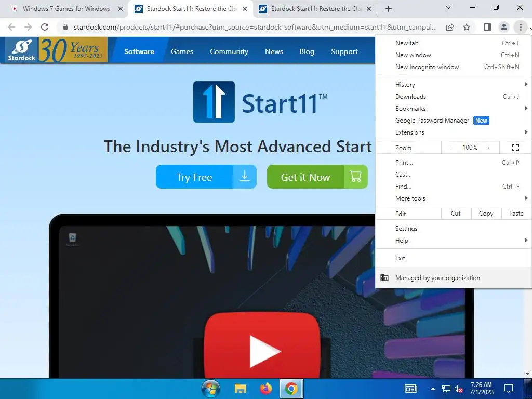Image resolution: width=532 pixels, height=399 pixels.
Task: Open the notification center icon
Action: pos(509,389)
